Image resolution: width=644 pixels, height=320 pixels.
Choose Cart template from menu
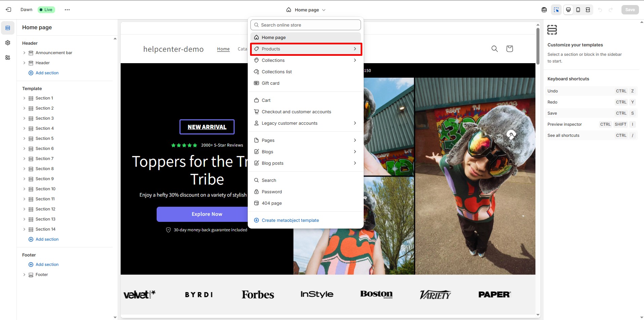click(306, 100)
